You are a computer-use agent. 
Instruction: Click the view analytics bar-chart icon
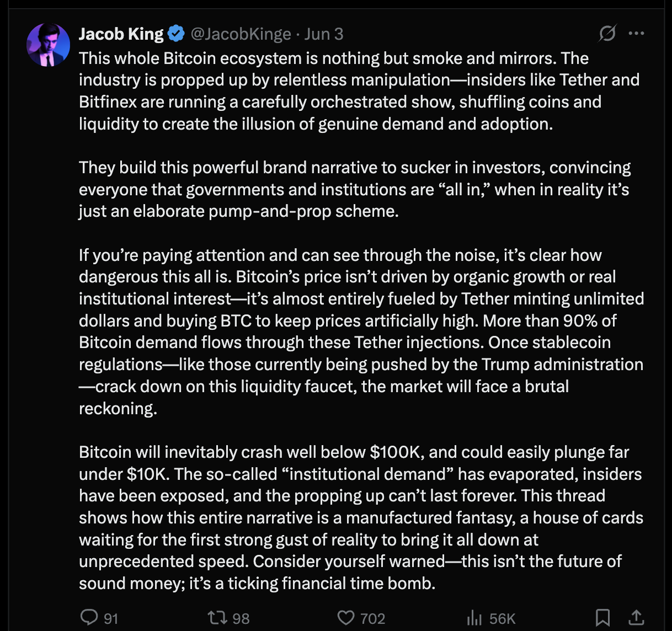(x=474, y=618)
